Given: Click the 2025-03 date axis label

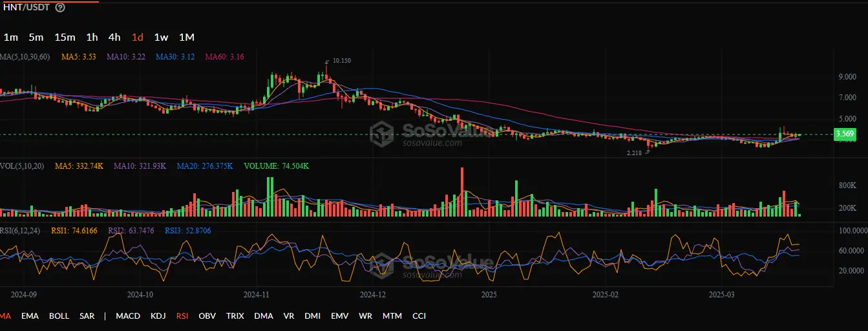Looking at the screenshot, I should tap(722, 294).
